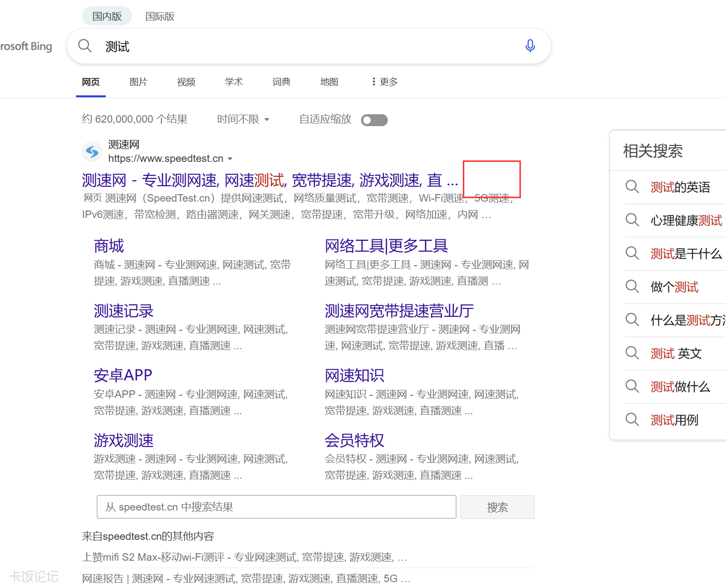Select related search 测试的英语
The image size is (726, 588).
(x=680, y=187)
